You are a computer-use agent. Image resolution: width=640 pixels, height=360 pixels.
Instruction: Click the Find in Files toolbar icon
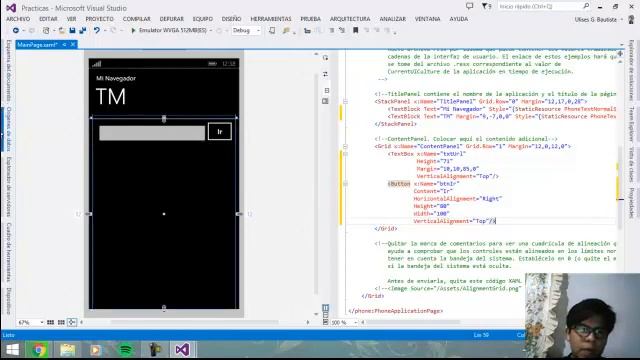tap(286, 30)
